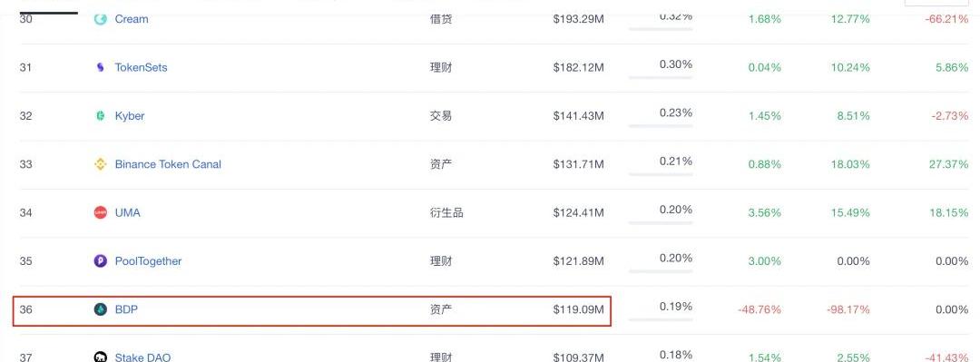Click the Stake DAO logo icon

pyautogui.click(x=100, y=357)
